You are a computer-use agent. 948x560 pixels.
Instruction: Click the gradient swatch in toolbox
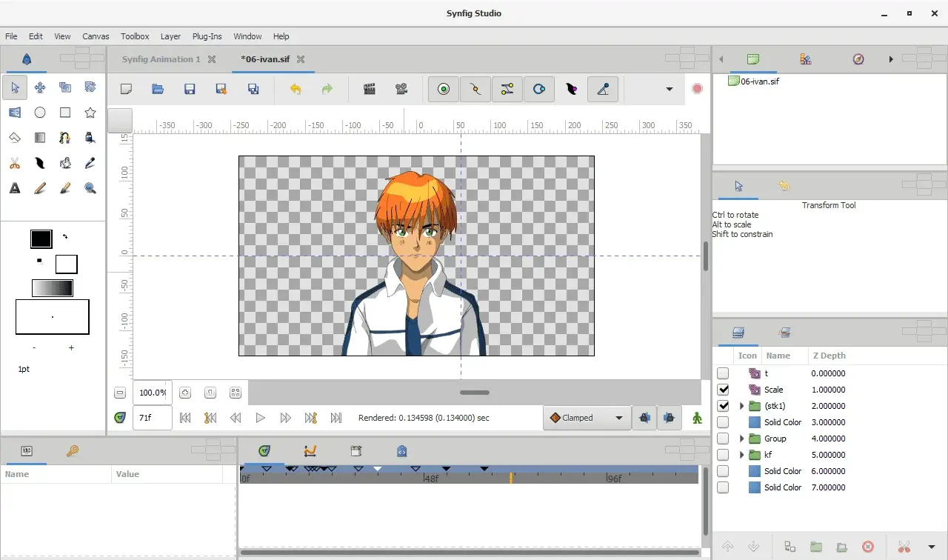click(x=53, y=287)
